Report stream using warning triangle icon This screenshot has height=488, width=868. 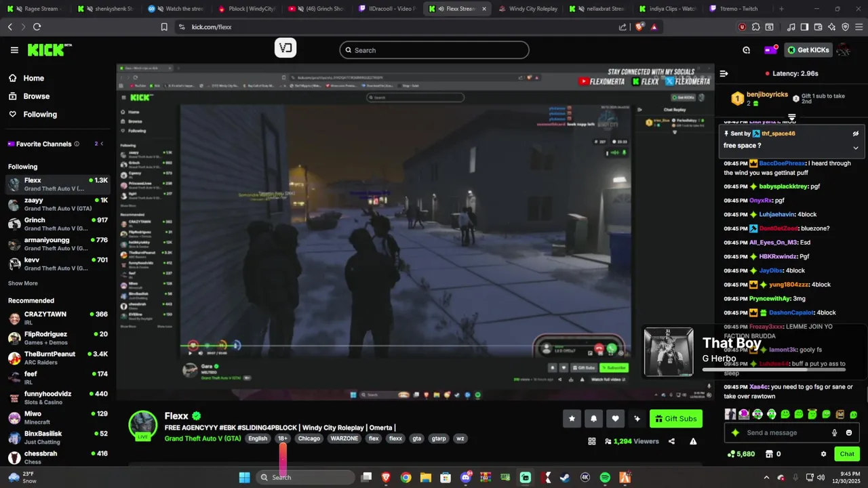point(693,441)
